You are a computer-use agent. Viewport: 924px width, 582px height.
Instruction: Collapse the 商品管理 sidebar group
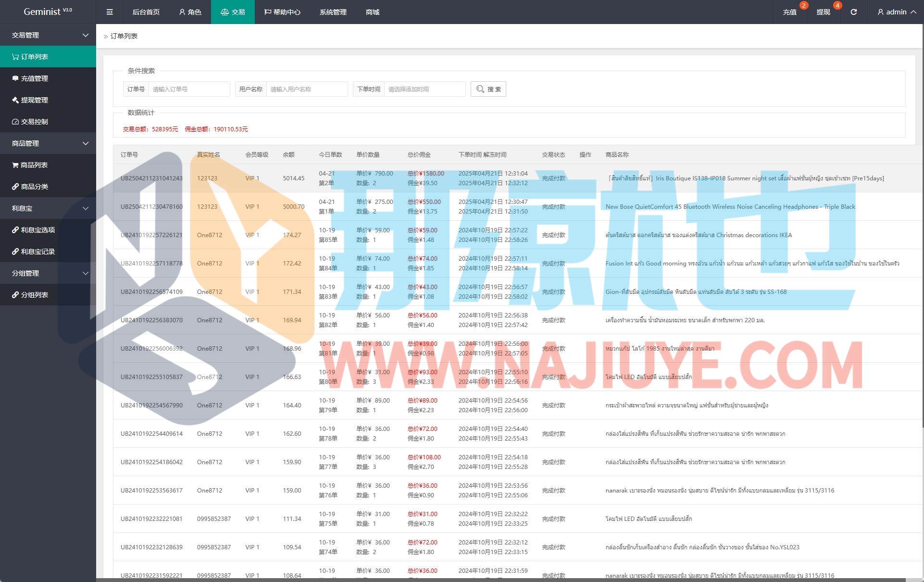48,143
